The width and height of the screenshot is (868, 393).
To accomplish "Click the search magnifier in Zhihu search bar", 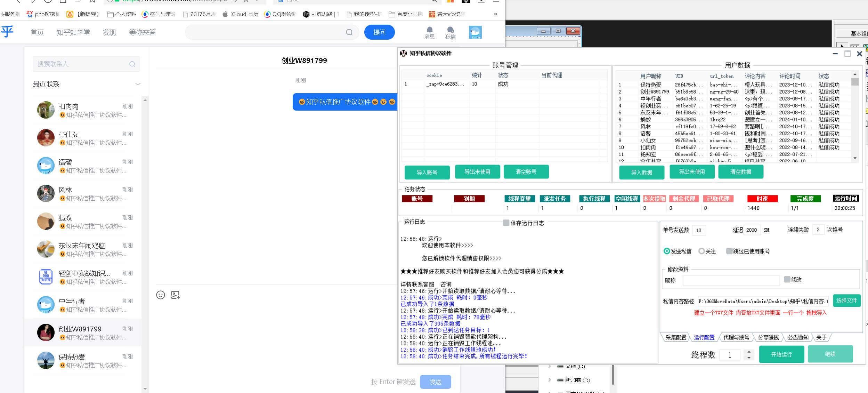I will tap(349, 32).
